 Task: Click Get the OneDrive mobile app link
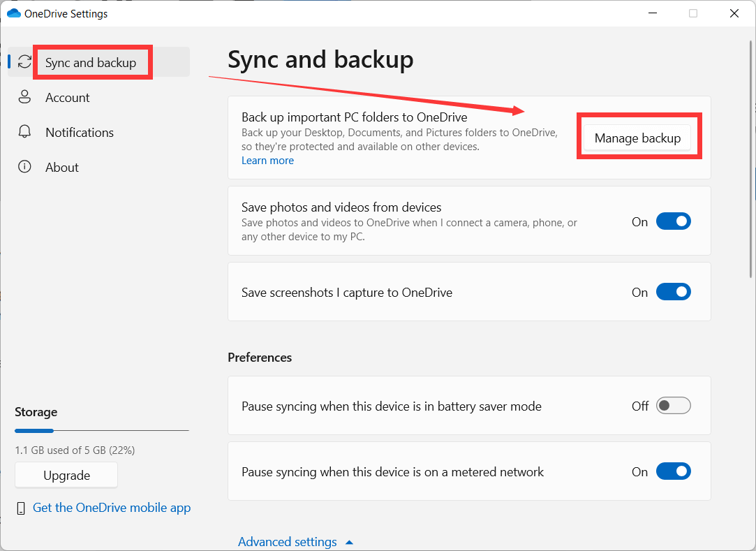112,508
